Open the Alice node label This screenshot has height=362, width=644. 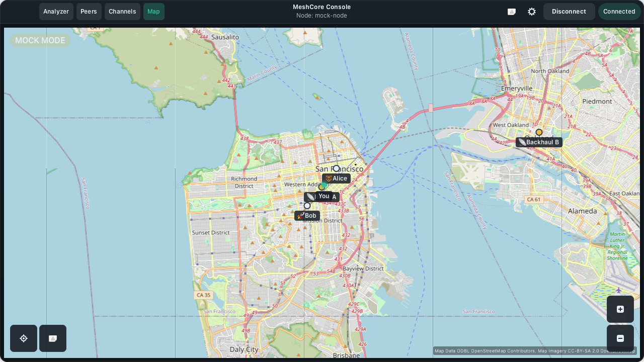coord(336,178)
